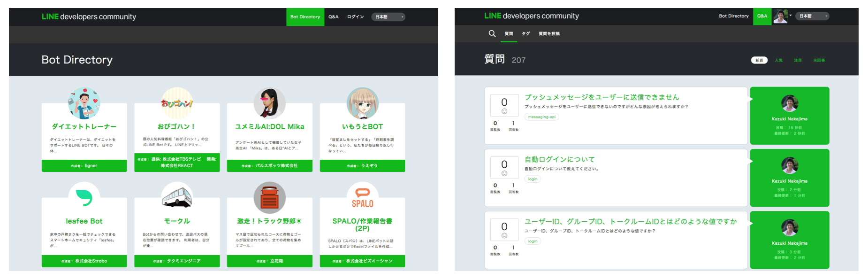Click Kazuki Nakajima's avatar on the 自動ログイン question
This screenshot has height=280, width=868.
tap(790, 165)
